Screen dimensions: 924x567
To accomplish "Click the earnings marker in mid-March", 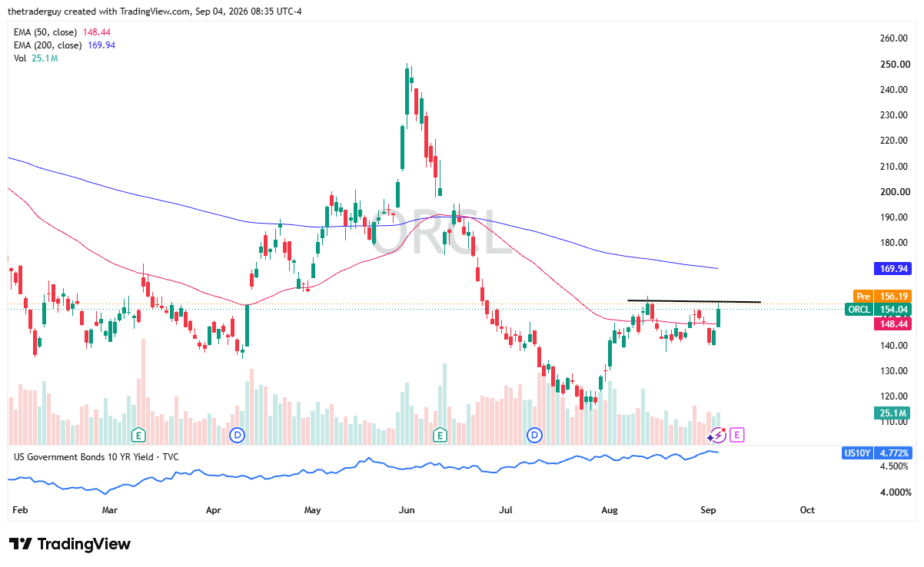I will [x=138, y=436].
